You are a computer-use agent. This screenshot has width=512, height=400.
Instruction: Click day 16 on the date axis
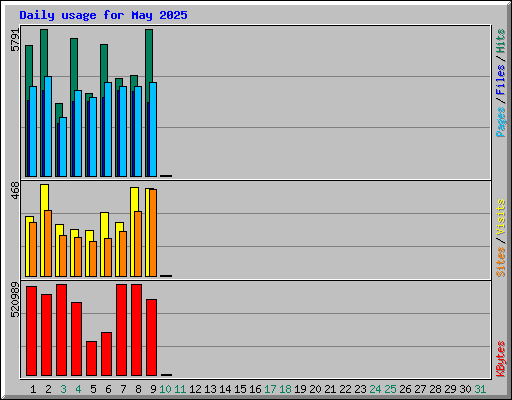pyautogui.click(x=255, y=389)
